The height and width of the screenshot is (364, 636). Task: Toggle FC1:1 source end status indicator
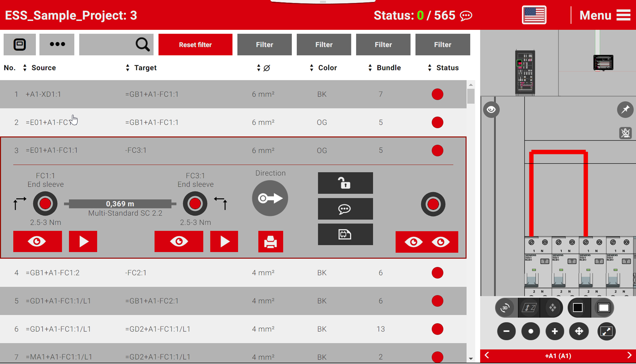click(x=45, y=204)
